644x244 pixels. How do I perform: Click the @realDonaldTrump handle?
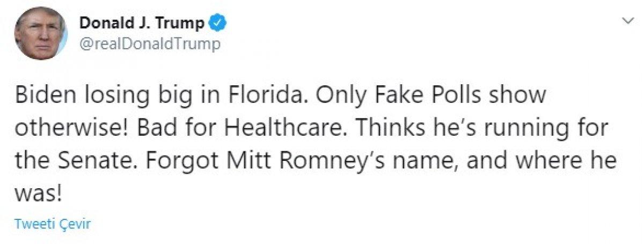point(150,44)
